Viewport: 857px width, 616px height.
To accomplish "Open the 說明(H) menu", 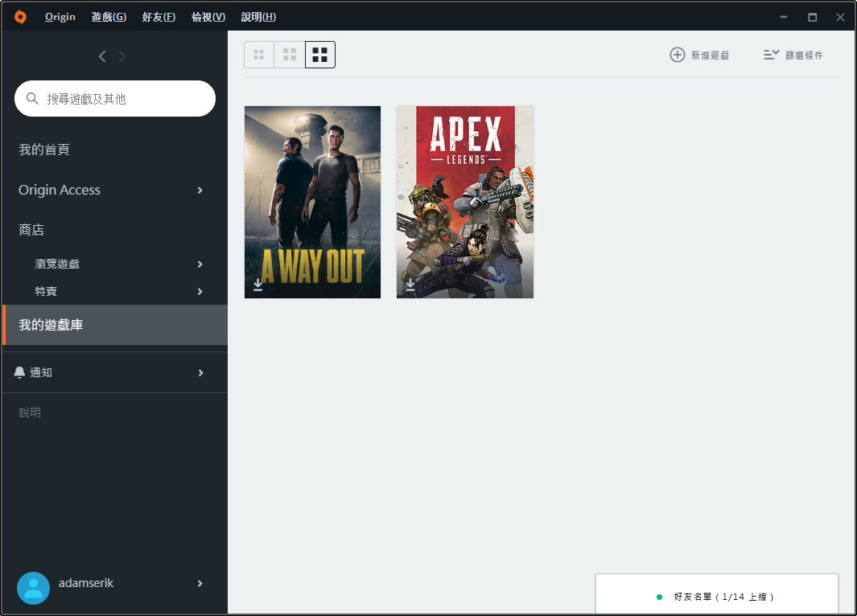I will [258, 17].
